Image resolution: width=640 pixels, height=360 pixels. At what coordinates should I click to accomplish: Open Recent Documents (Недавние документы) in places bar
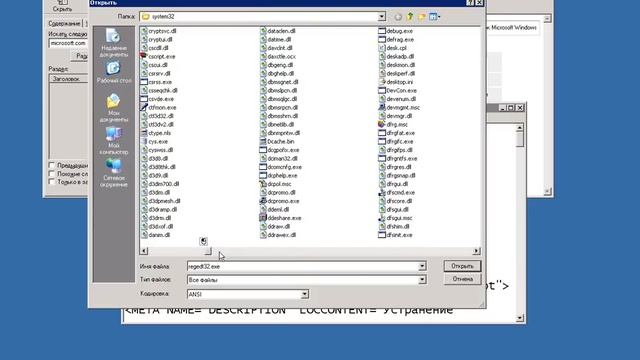113,43
